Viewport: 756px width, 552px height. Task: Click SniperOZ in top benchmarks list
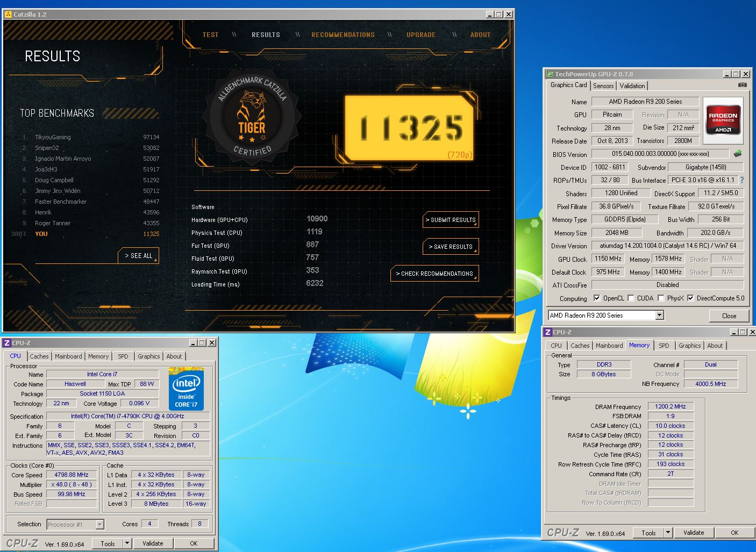tap(47, 148)
